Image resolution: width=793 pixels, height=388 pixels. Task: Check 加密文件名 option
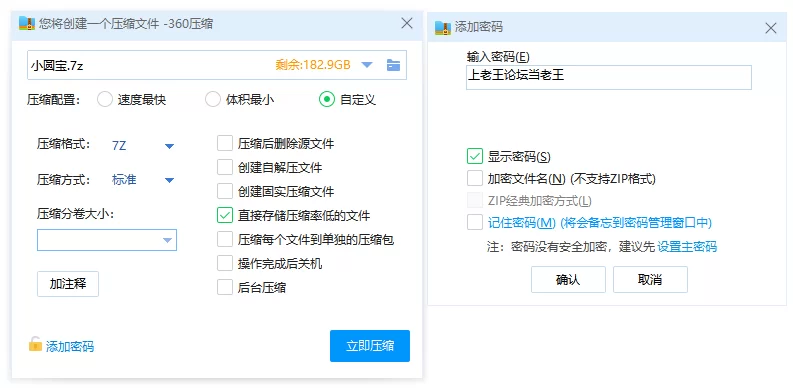(475, 178)
